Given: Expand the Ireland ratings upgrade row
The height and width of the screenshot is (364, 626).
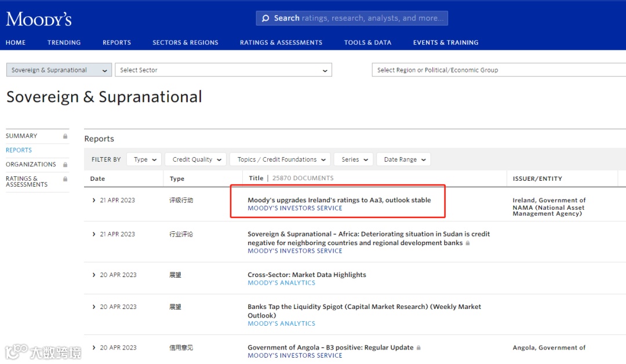Looking at the screenshot, I should (x=94, y=200).
